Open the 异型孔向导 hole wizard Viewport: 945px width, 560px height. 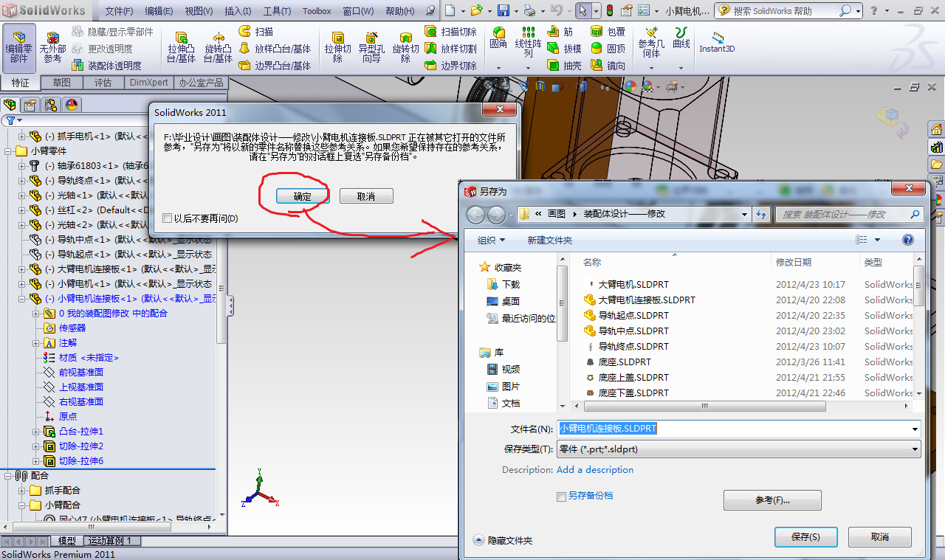[371, 47]
